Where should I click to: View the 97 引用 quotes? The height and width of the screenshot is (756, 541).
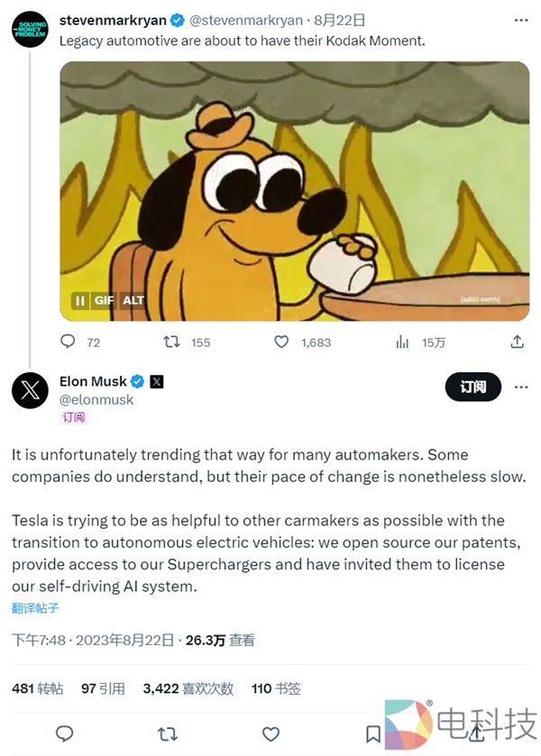pos(103,688)
